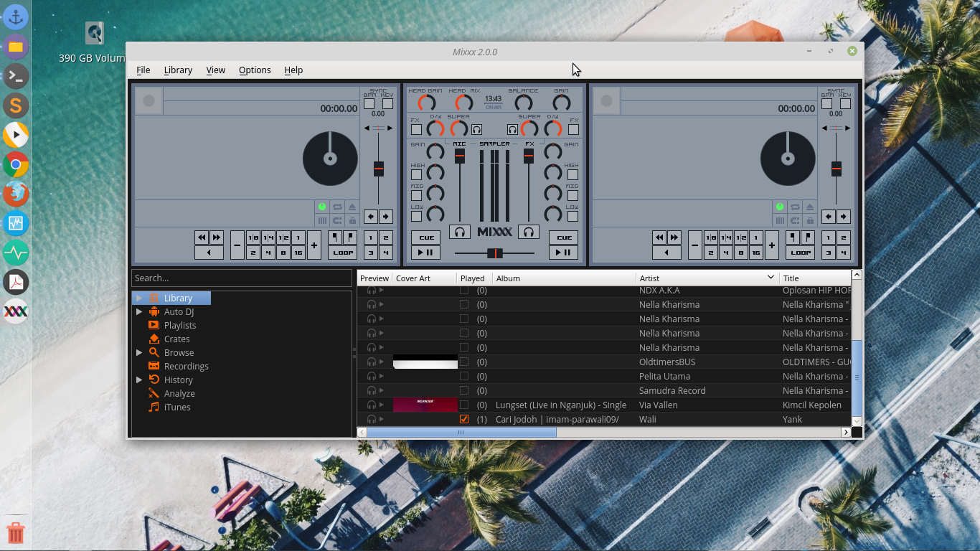
Task: Toggle headphone icon beside left SUPER knob
Action: (x=476, y=130)
